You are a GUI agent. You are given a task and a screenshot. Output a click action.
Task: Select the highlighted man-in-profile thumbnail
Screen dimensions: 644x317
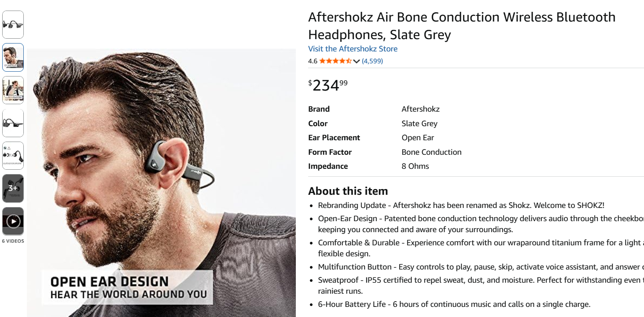13,57
